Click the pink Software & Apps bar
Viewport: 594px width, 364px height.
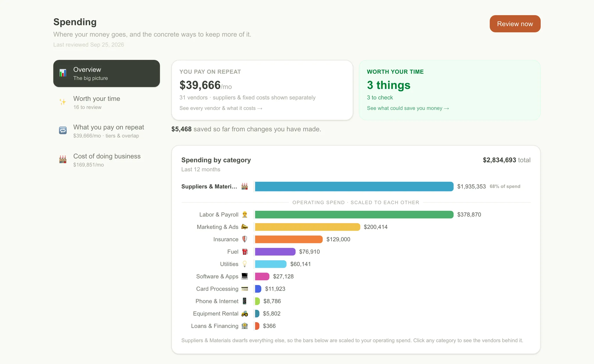coord(262,276)
